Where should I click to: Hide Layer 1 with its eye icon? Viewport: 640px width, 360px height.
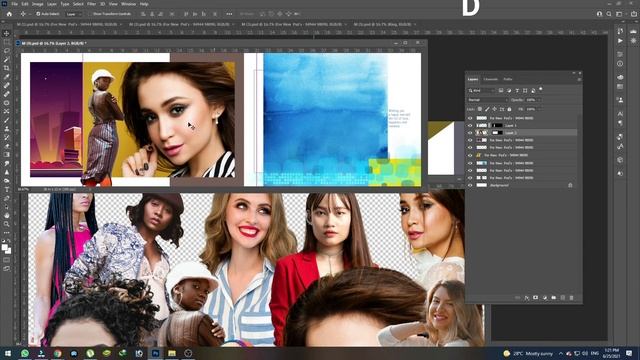pos(470,125)
